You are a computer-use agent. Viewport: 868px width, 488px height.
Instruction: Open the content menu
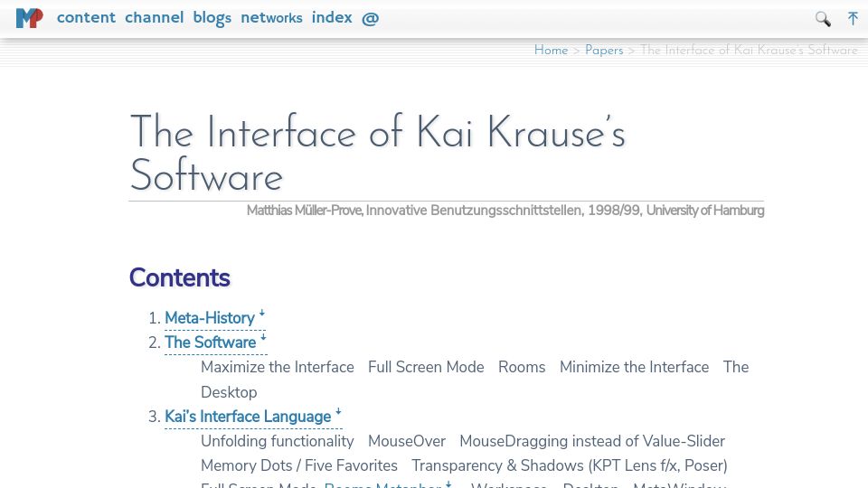(87, 18)
